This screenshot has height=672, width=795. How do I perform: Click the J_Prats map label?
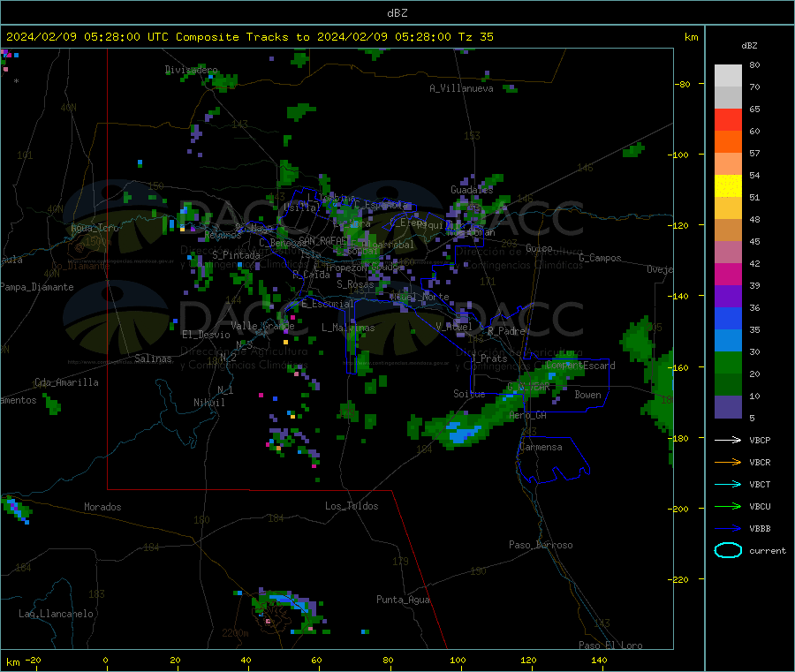489,359
